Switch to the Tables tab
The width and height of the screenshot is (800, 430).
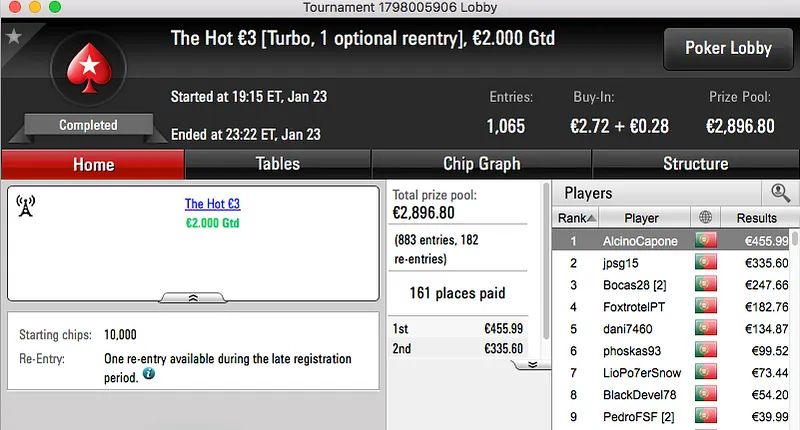point(277,164)
